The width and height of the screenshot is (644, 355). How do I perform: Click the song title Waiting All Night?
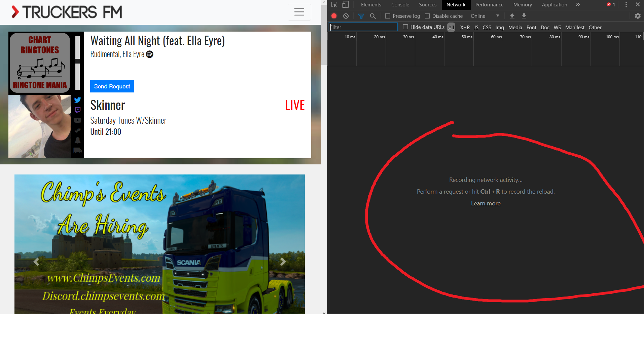tap(157, 41)
